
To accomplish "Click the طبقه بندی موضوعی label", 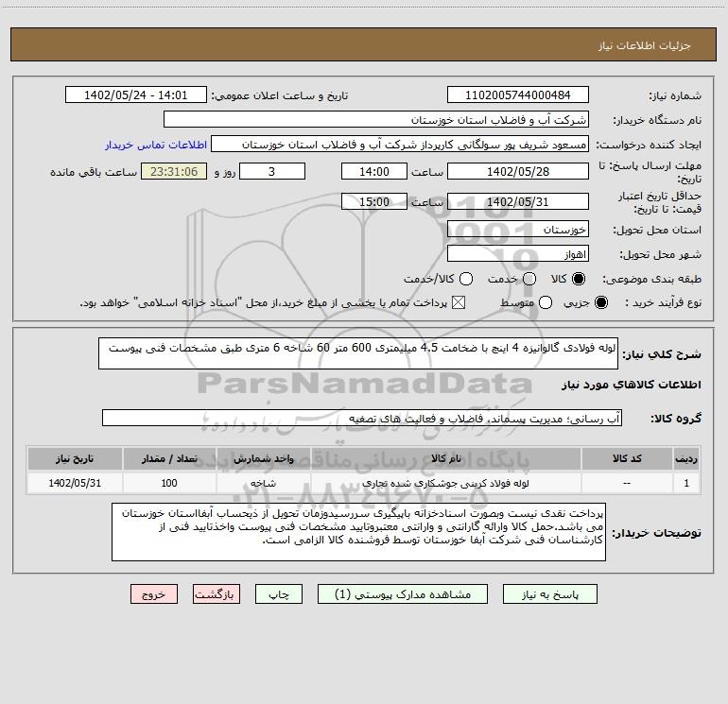I will click(651, 280).
